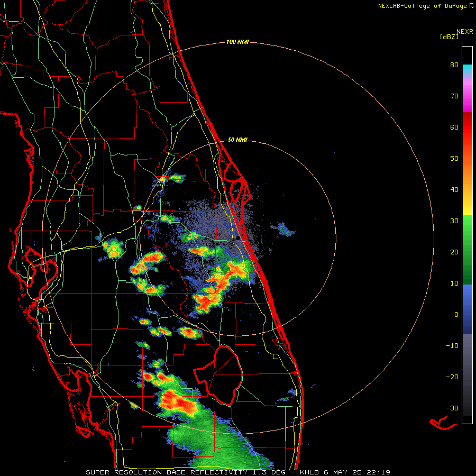Viewport: 476px width, 476px height.
Task: Click the 22:19 timestamp in the footer
Action: 378,472
